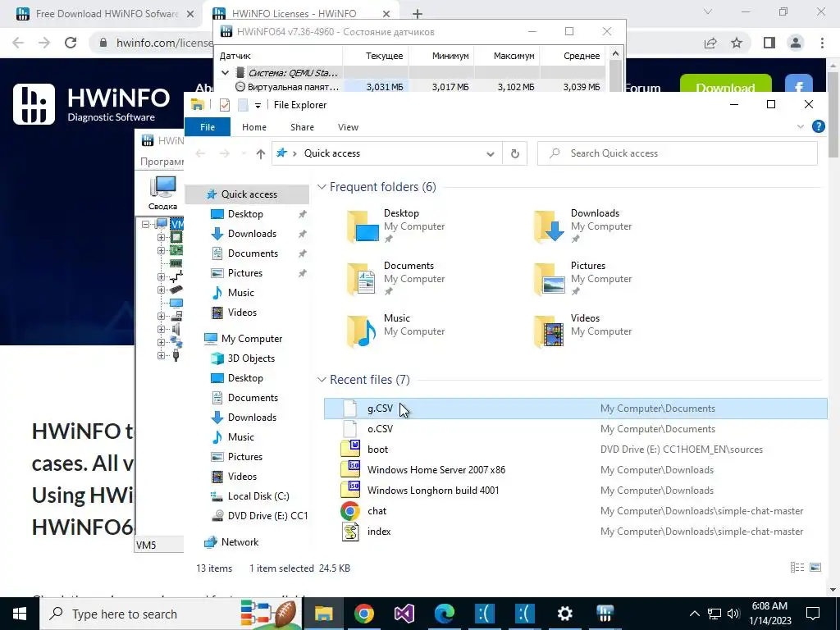Open Customize Quick Access Toolbar dropdown
The width and height of the screenshot is (840, 630).
(258, 106)
